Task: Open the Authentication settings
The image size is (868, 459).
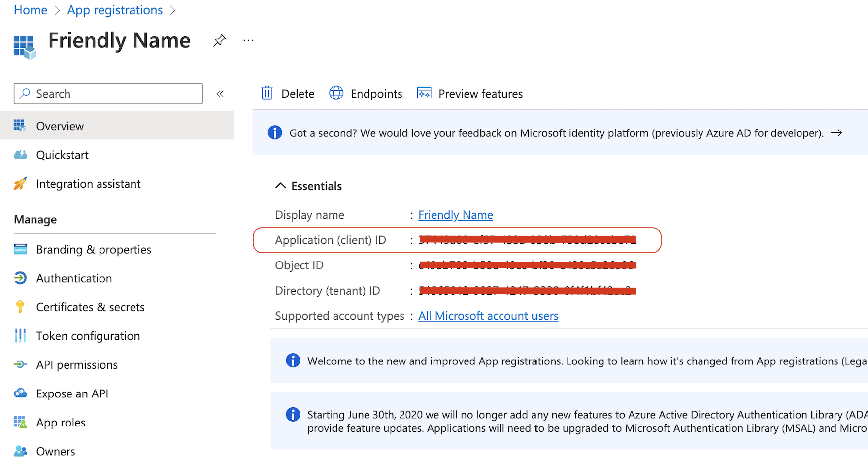Action: [x=74, y=278]
